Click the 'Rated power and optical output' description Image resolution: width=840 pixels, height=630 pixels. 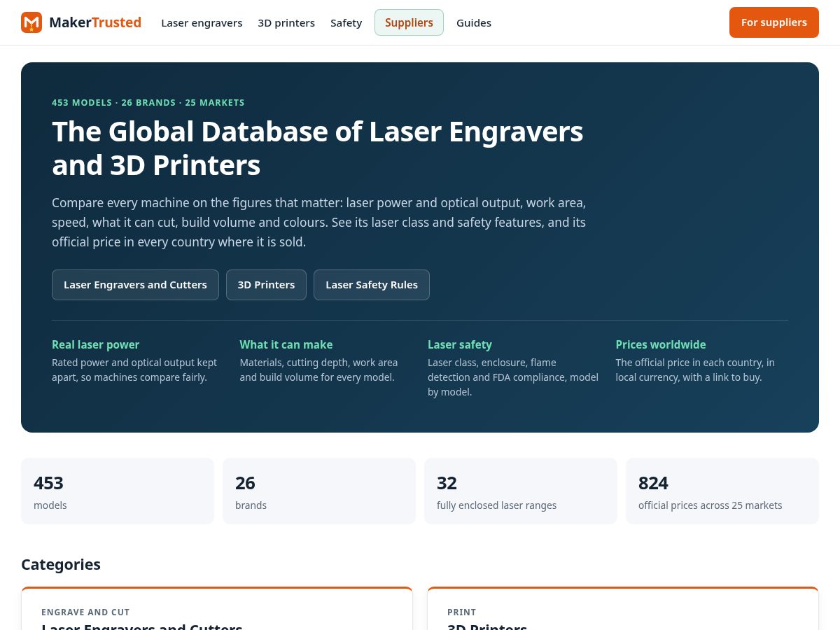pyautogui.click(x=134, y=370)
